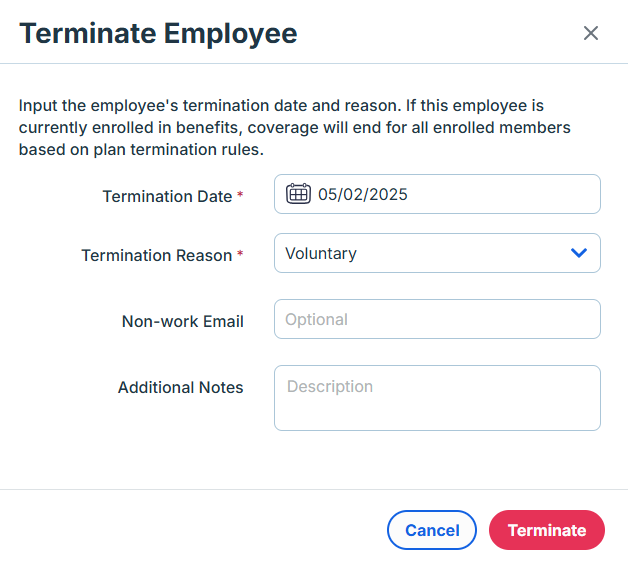Open the calendar date picker icon

pos(298,194)
